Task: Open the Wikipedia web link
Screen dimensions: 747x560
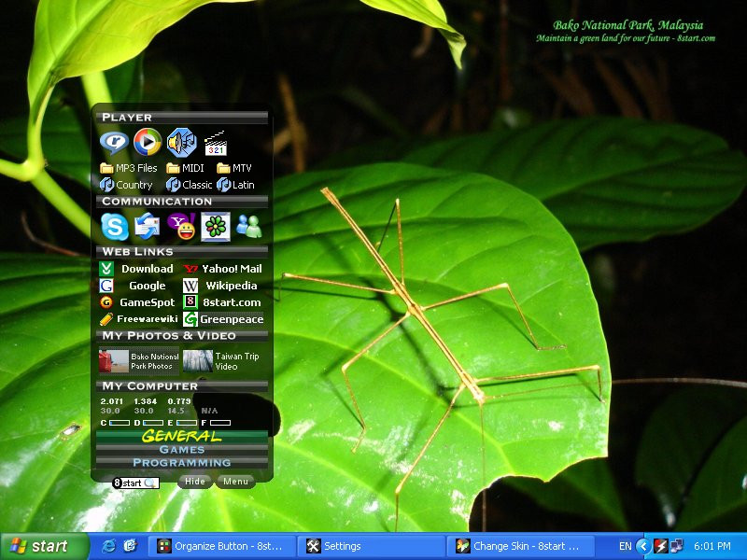Action: [x=220, y=286]
